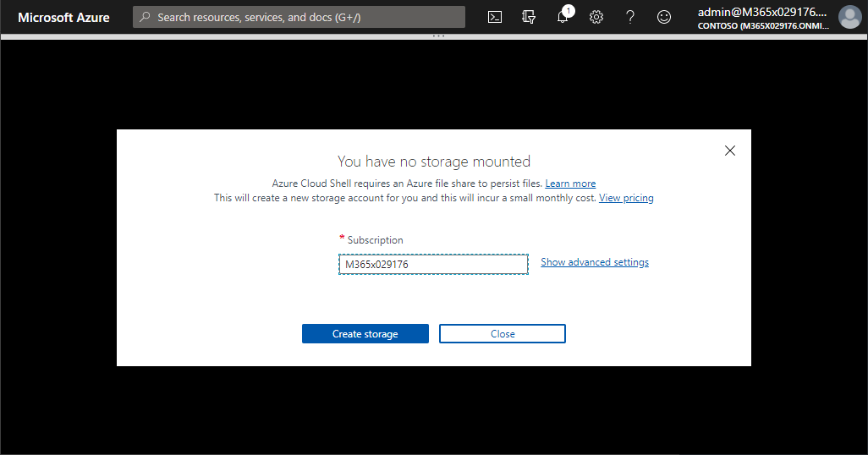This screenshot has height=455, width=868.
Task: Open the View pricing link
Action: (626, 198)
